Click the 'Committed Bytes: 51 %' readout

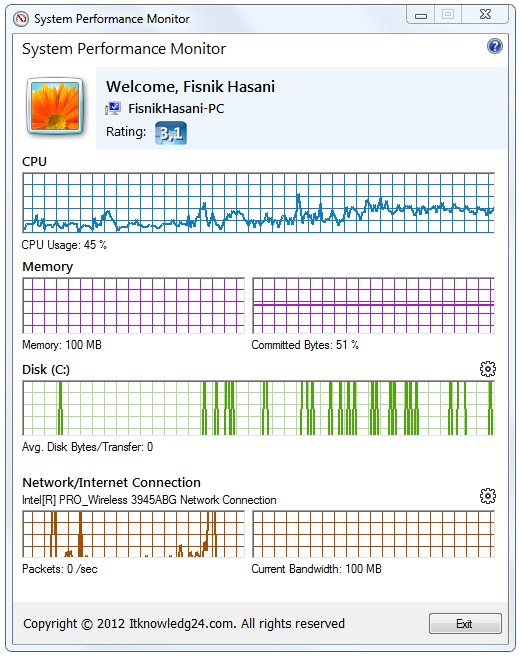(x=305, y=345)
